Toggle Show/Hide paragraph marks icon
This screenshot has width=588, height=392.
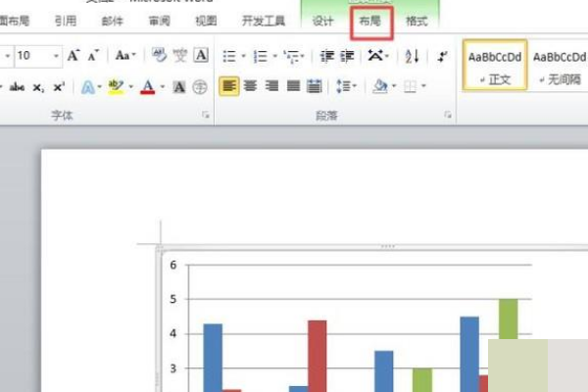(443, 56)
